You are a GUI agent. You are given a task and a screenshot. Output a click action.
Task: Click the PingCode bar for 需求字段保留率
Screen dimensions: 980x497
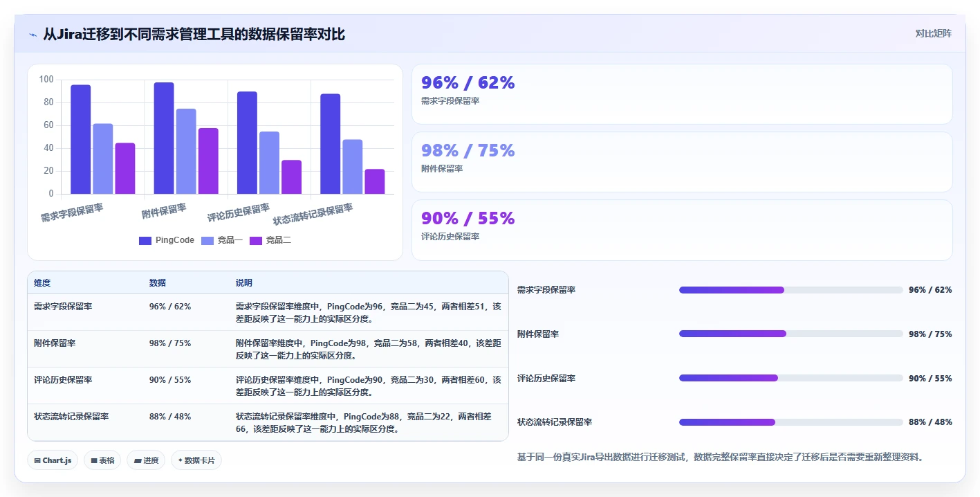click(x=81, y=139)
